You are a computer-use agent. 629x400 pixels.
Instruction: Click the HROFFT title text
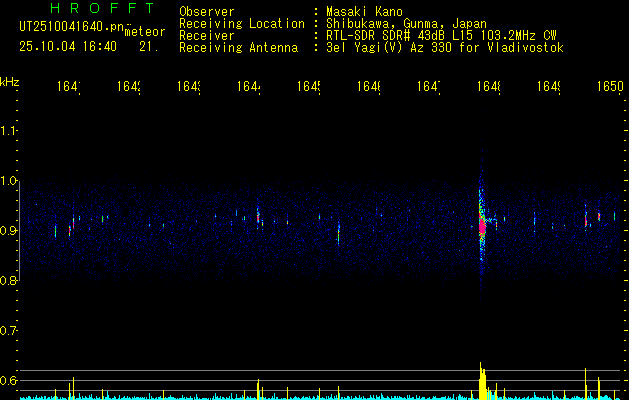[x=102, y=8]
